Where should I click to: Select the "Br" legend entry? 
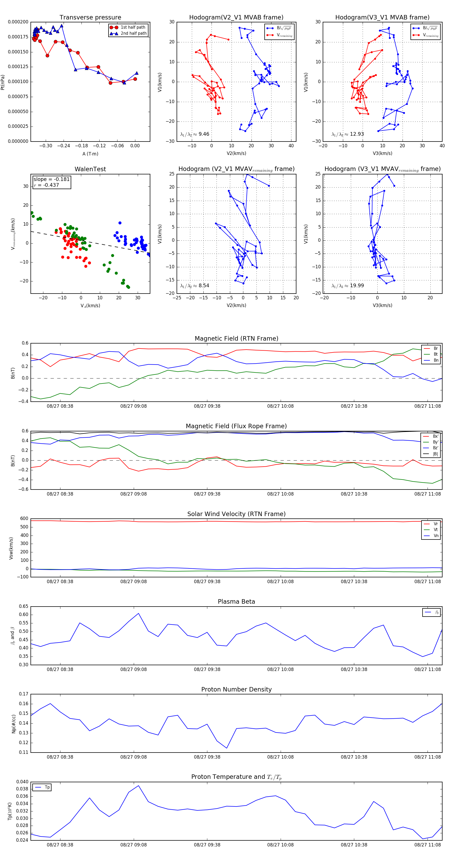[431, 349]
